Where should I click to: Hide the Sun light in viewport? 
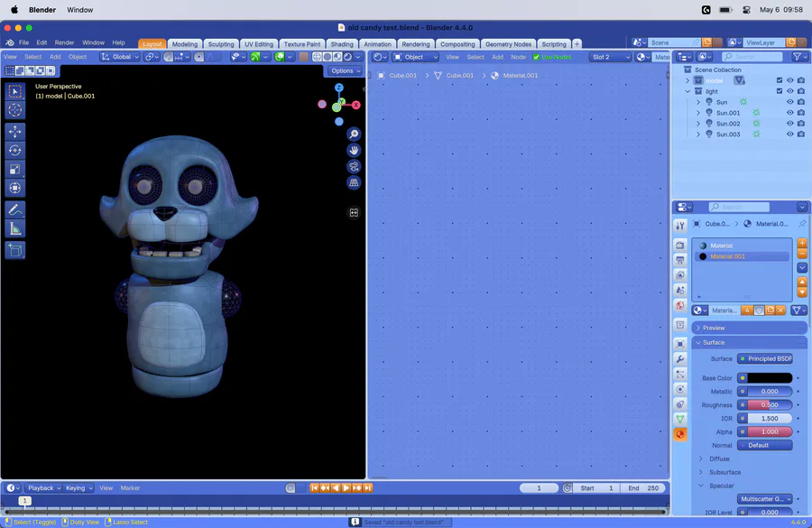tap(789, 102)
